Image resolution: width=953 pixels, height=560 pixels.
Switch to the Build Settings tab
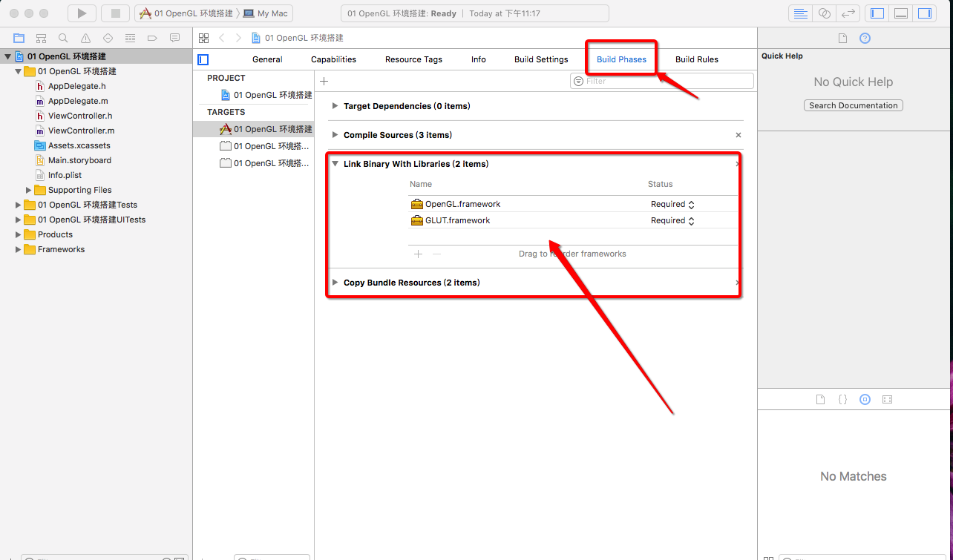click(x=541, y=59)
